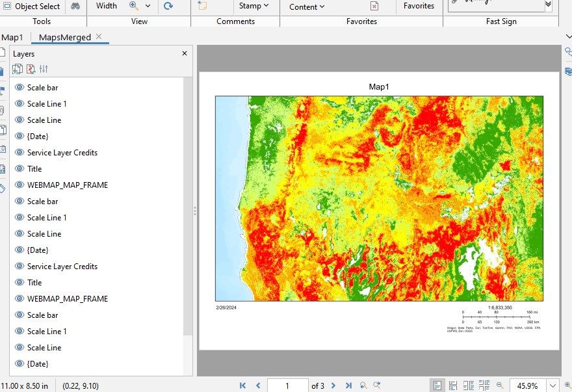Open layer options sliders icon
Screen dimensions: 572x392
tap(44, 69)
